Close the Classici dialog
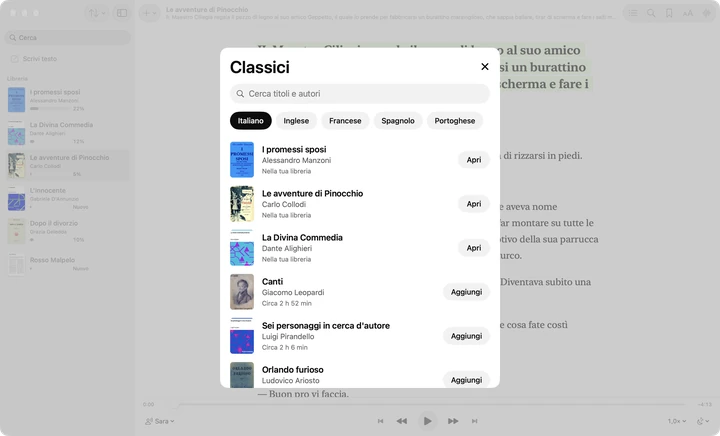 click(484, 67)
